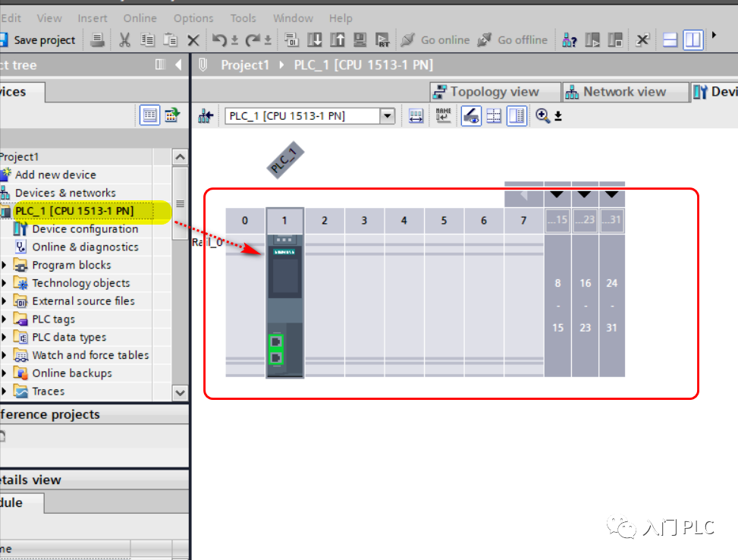Toggle project tree auto-collapse icon
The width and height of the screenshot is (738, 560).
(x=160, y=64)
